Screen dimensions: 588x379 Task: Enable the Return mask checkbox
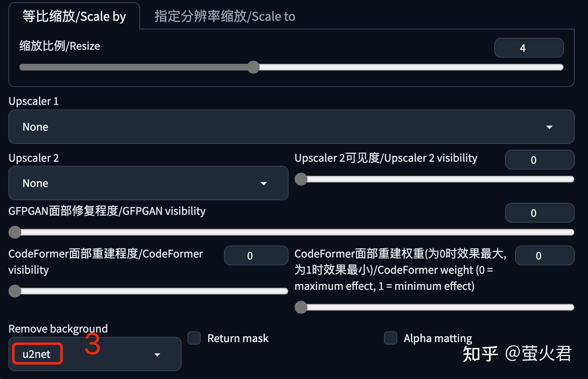click(x=194, y=338)
